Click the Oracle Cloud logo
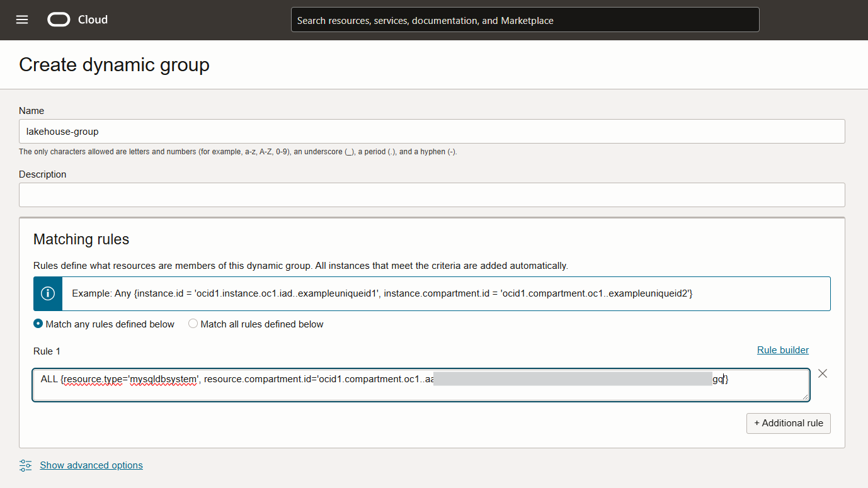Image resolution: width=868 pixels, height=488 pixels. pyautogui.click(x=58, y=20)
